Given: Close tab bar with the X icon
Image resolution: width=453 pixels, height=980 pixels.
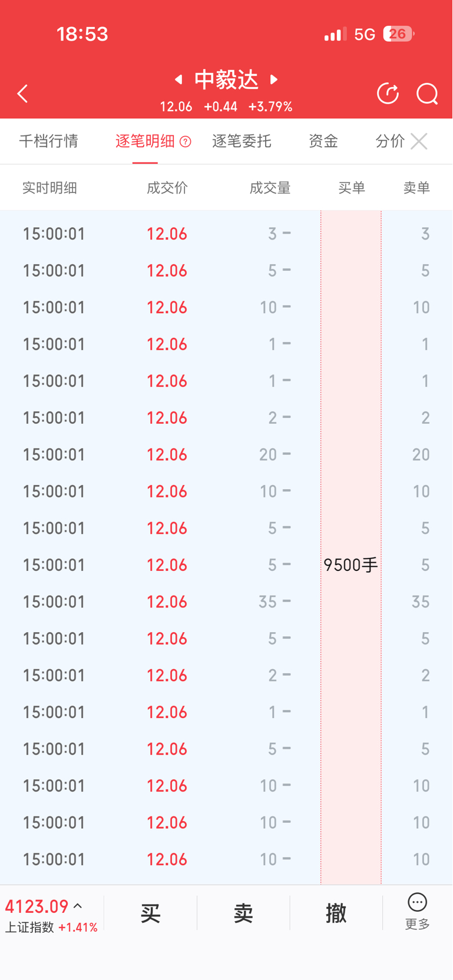Looking at the screenshot, I should [419, 141].
